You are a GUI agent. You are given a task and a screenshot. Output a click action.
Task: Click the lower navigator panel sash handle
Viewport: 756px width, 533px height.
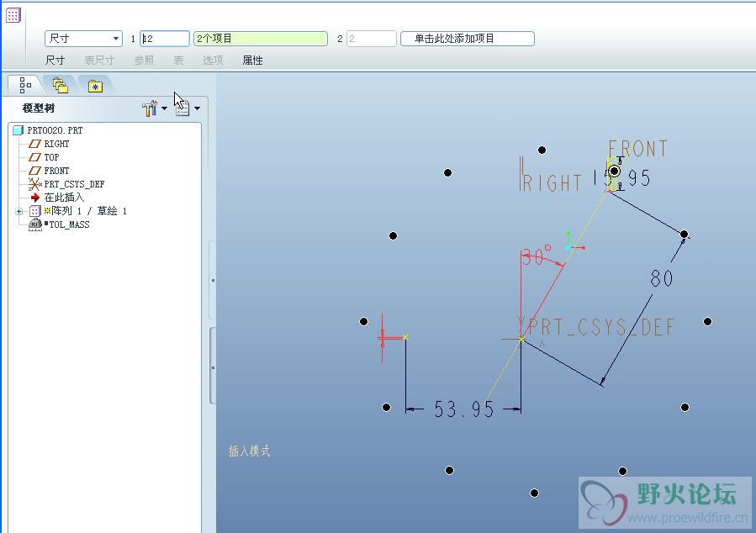212,367
